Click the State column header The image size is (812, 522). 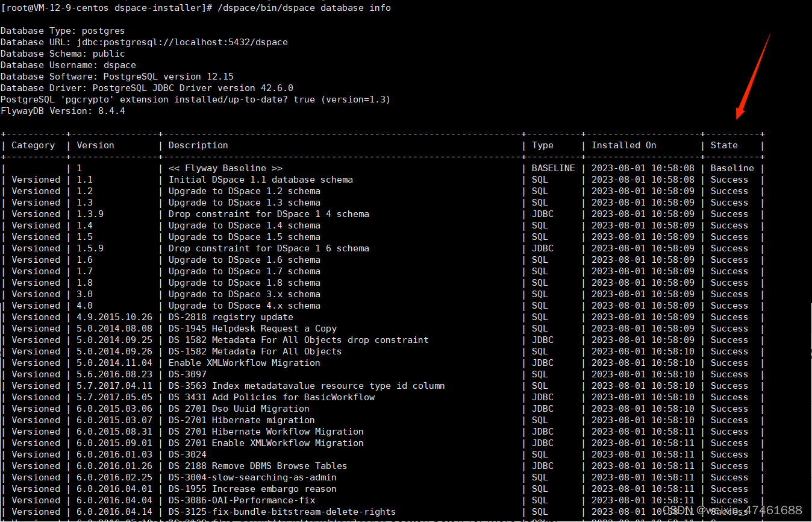tap(723, 145)
